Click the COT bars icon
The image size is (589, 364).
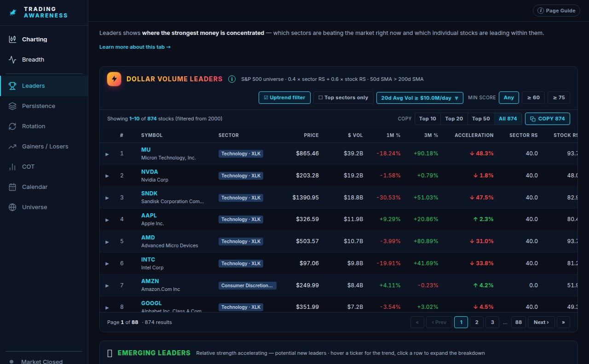click(13, 167)
